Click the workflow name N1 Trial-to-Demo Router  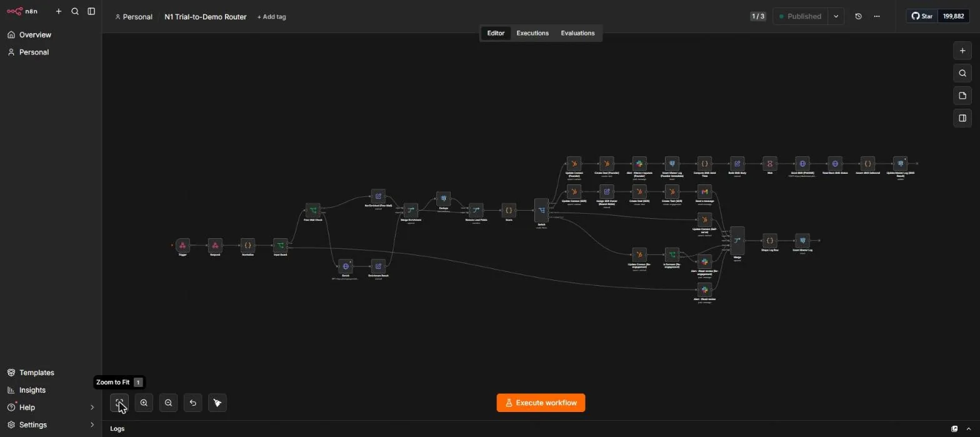coord(205,17)
